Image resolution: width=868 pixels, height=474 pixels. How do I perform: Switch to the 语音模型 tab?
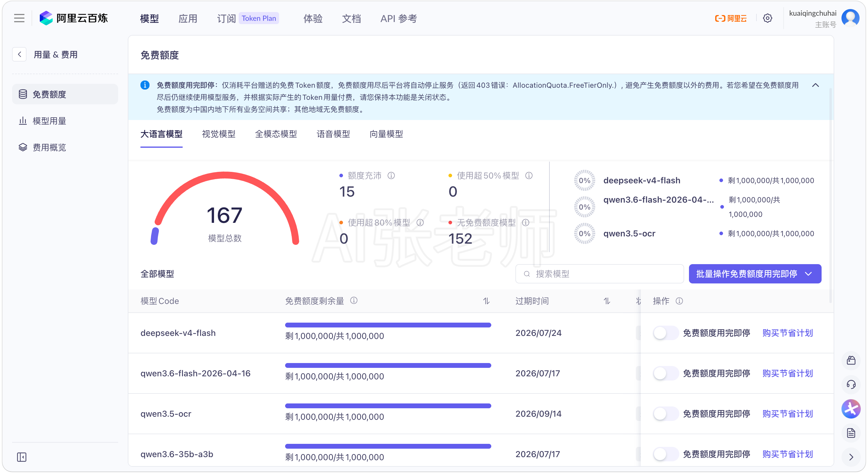coord(333,134)
